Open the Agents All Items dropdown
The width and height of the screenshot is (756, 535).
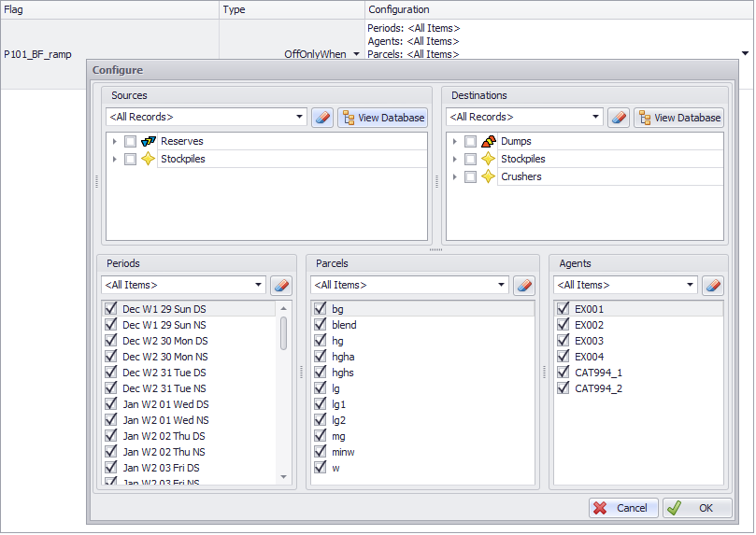(x=690, y=285)
